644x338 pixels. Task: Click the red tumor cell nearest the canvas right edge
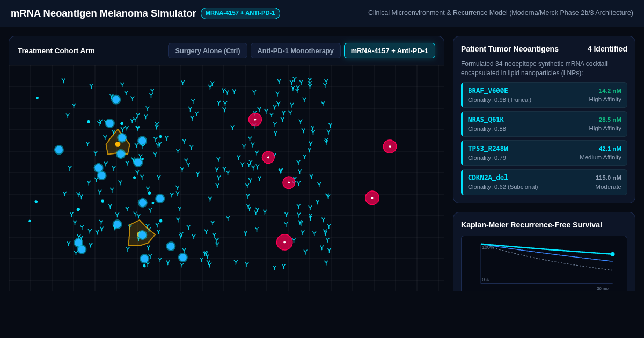click(390, 146)
